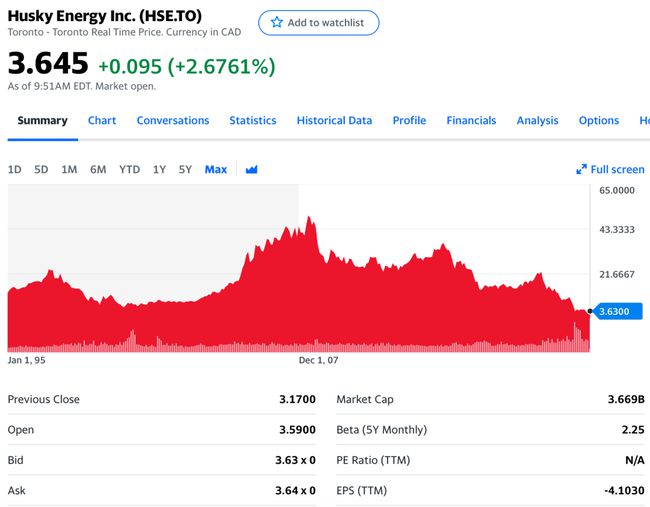The height and width of the screenshot is (507, 650).
Task: Pick the 5Y chart range
Action: tap(185, 169)
